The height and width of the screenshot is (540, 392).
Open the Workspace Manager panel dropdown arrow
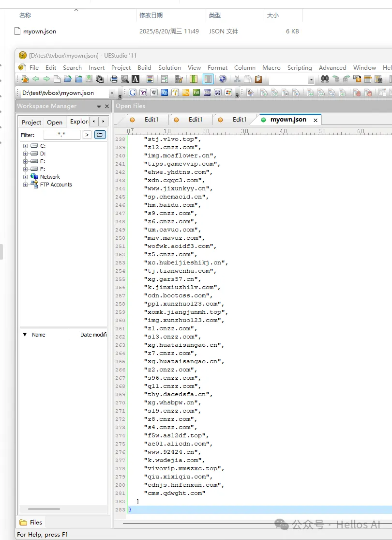[x=99, y=106]
